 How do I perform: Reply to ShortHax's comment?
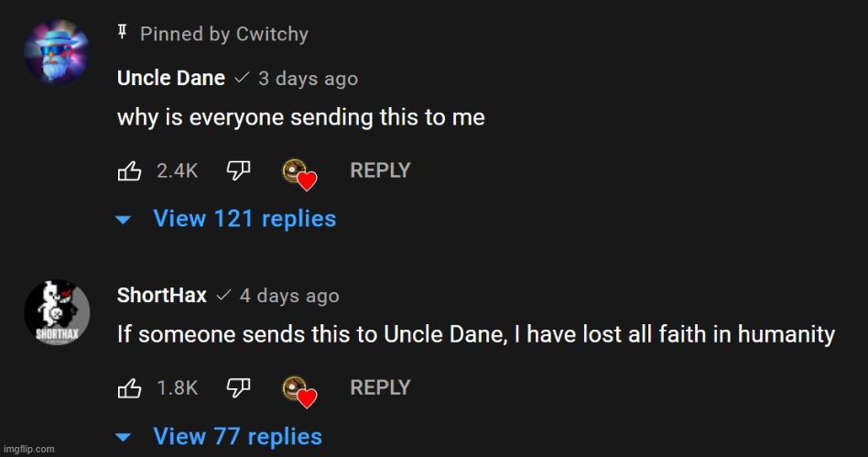click(380, 387)
